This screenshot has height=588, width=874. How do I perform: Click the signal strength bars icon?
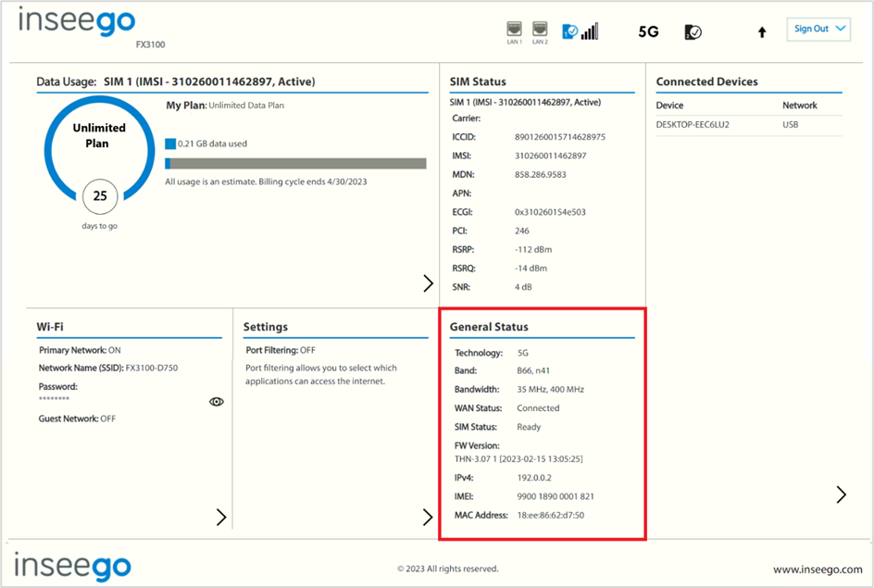(590, 31)
